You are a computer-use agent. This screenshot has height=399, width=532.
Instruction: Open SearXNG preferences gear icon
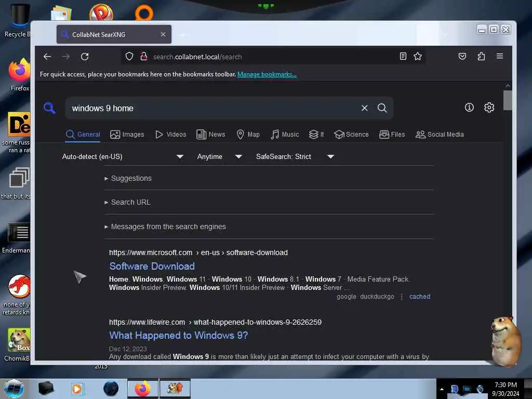click(x=489, y=108)
